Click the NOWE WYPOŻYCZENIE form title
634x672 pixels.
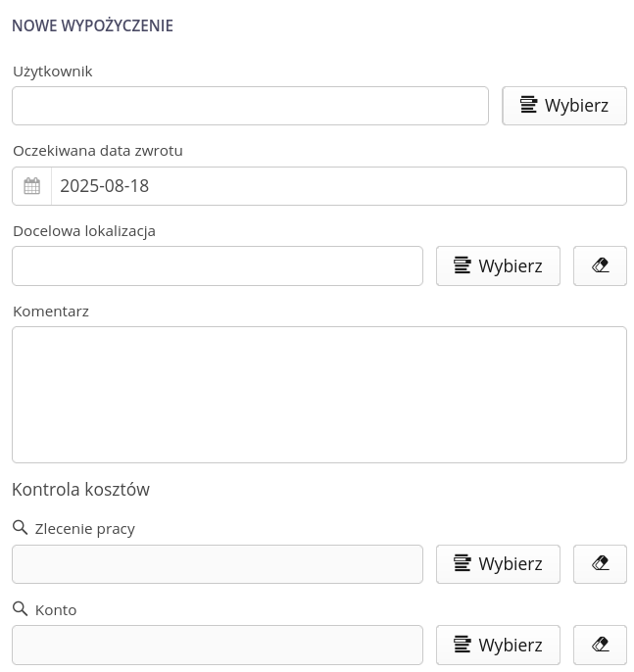click(x=92, y=26)
